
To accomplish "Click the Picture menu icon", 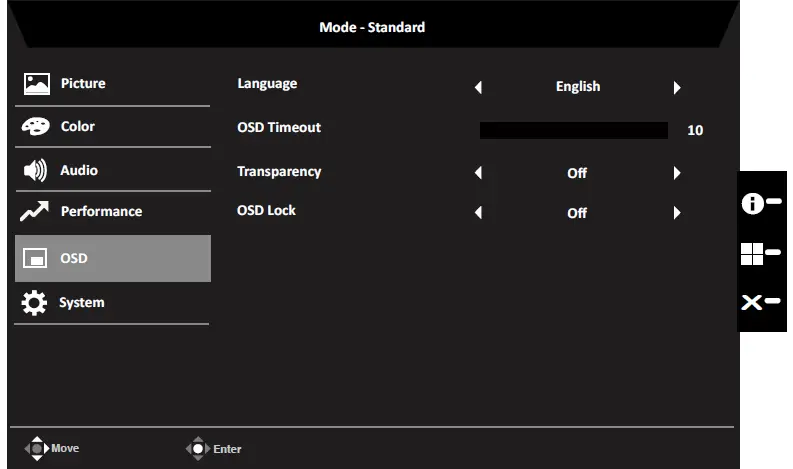I will click(36, 84).
